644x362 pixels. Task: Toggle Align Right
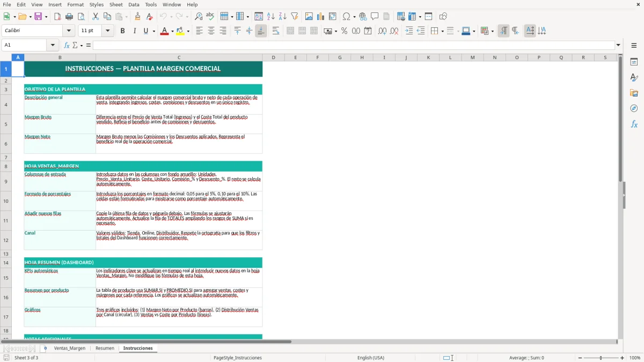pos(223,31)
